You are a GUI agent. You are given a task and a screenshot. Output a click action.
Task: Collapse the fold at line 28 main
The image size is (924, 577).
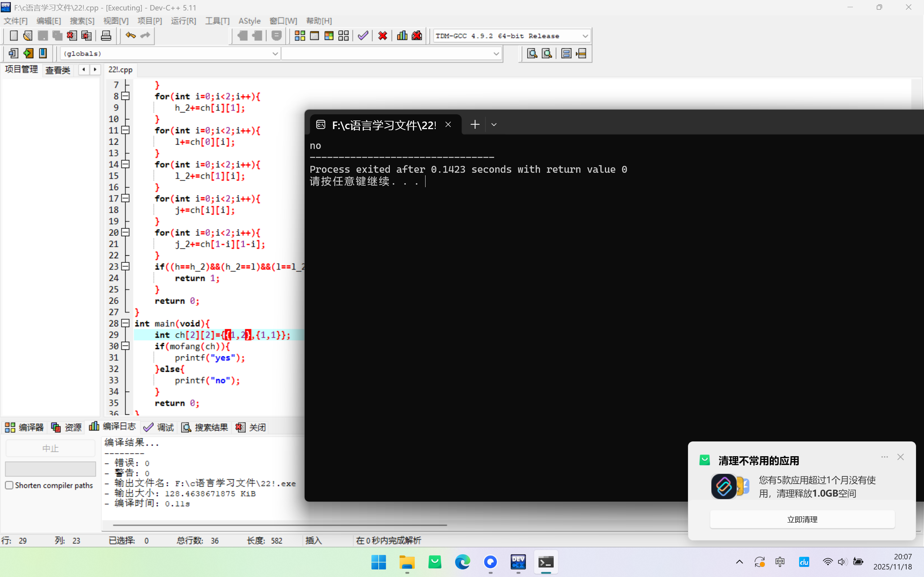(125, 323)
